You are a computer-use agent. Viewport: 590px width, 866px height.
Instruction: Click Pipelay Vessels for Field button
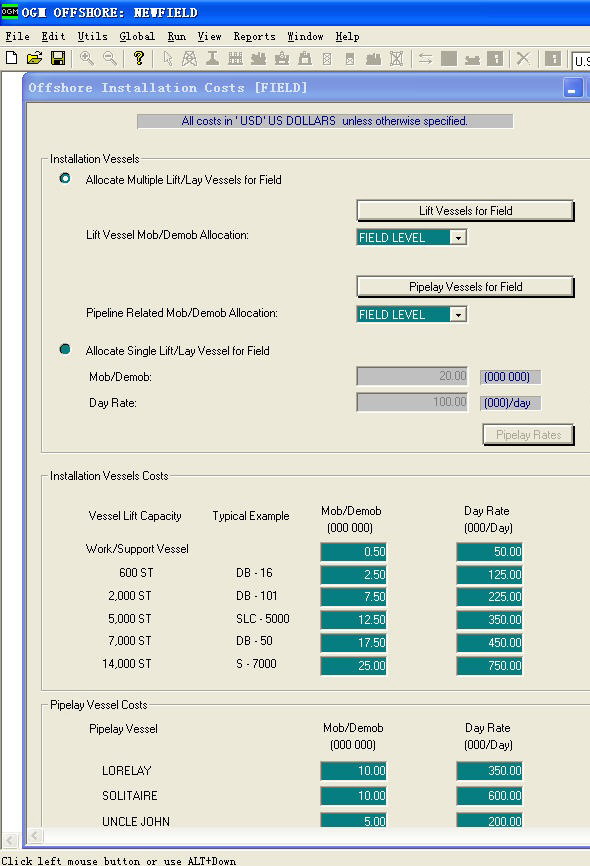[465, 287]
